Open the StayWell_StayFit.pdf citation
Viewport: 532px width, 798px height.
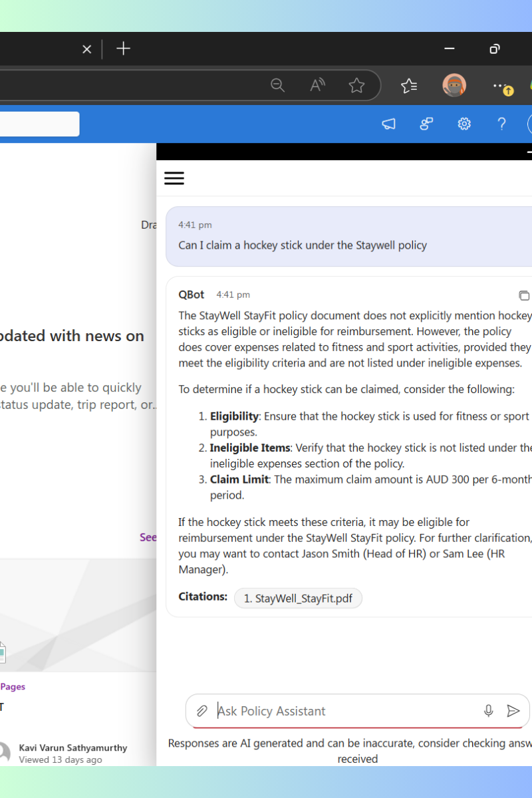click(x=298, y=598)
